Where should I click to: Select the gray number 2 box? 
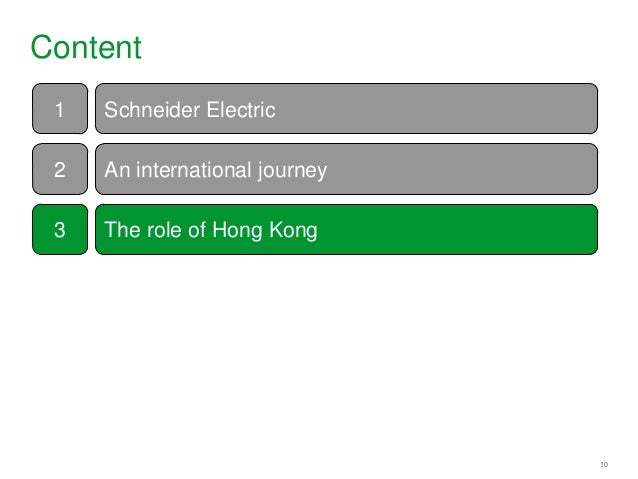[x=60, y=169]
